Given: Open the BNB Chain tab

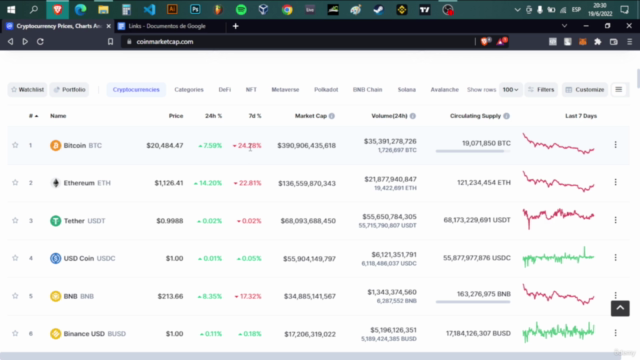Looking at the screenshot, I should coord(367,89).
